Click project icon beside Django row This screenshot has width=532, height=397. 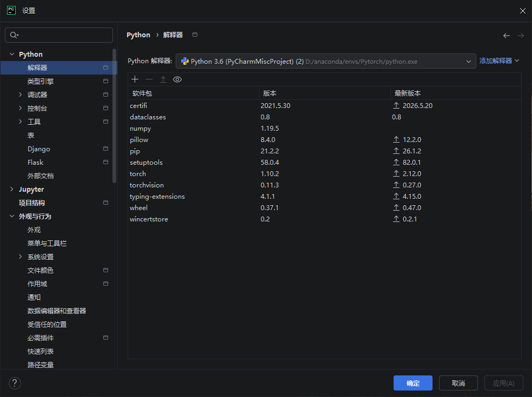[106, 149]
